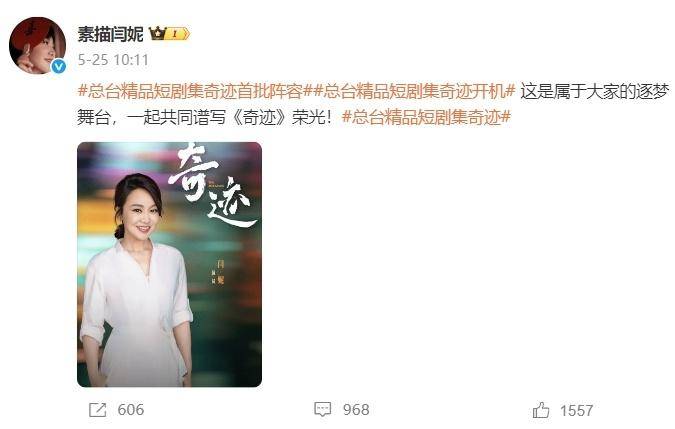This screenshot has width=675, height=429.
Task: Click the membership level I badge
Action: point(178,34)
